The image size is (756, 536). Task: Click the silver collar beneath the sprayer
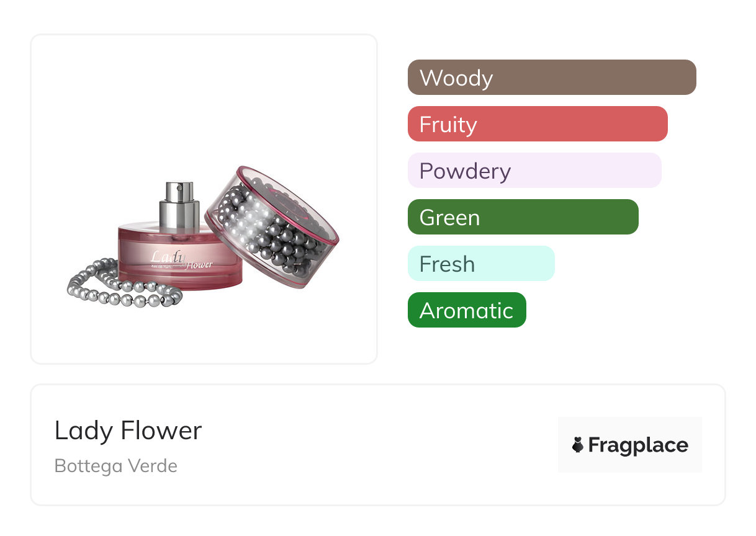pos(181,214)
